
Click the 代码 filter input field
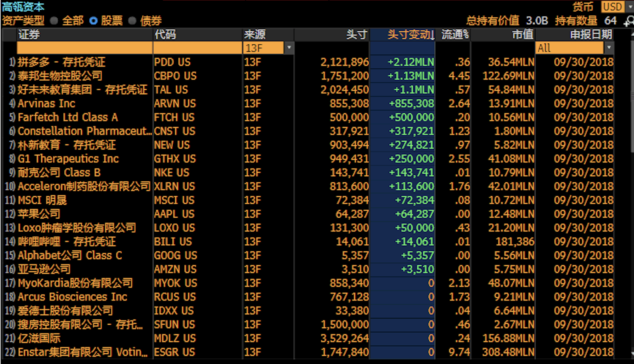click(x=198, y=48)
